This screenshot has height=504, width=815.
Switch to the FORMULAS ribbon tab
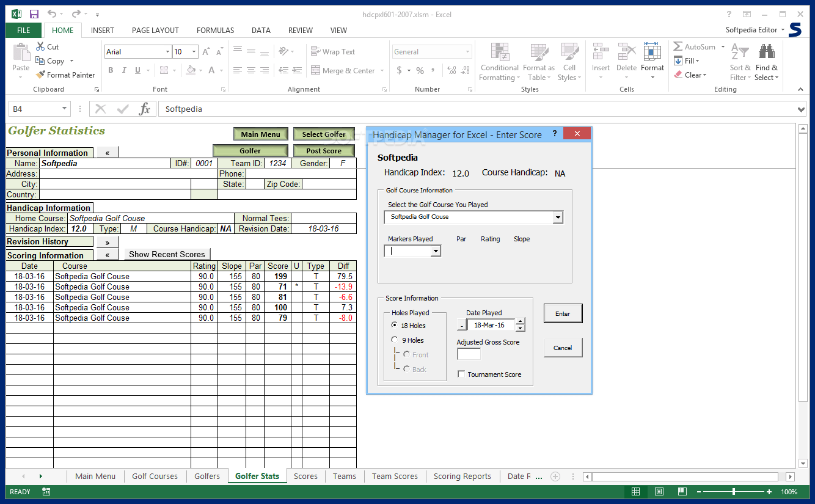tap(215, 30)
